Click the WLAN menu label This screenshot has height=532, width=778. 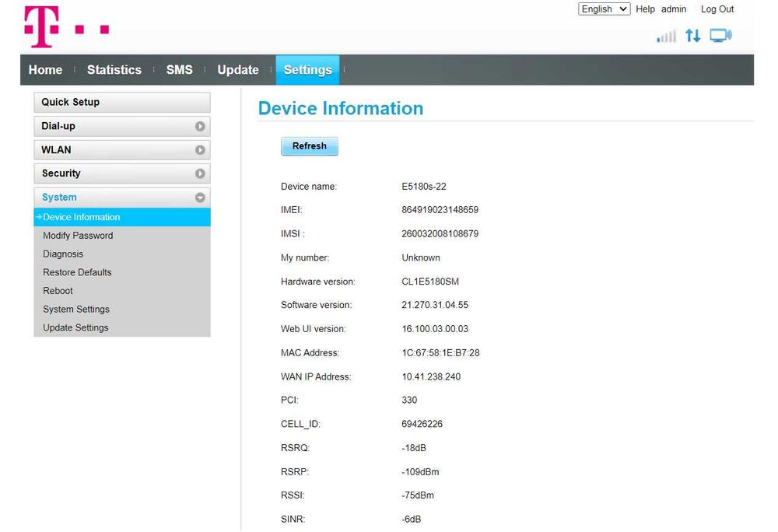pyautogui.click(x=56, y=150)
